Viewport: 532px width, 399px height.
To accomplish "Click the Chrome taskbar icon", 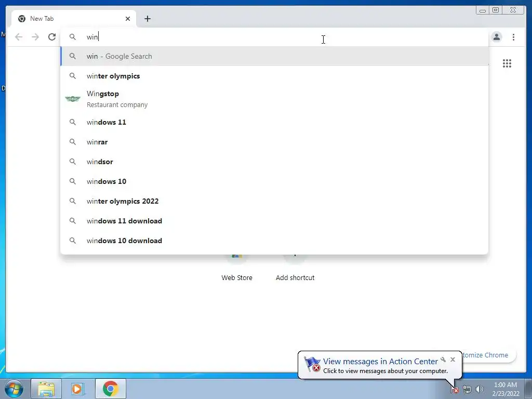I will point(111,389).
